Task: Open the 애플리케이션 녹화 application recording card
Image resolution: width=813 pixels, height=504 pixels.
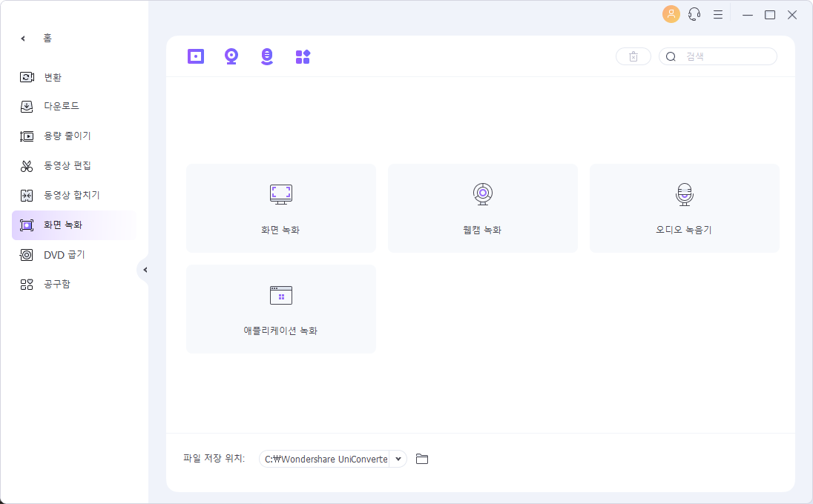Action: click(281, 309)
